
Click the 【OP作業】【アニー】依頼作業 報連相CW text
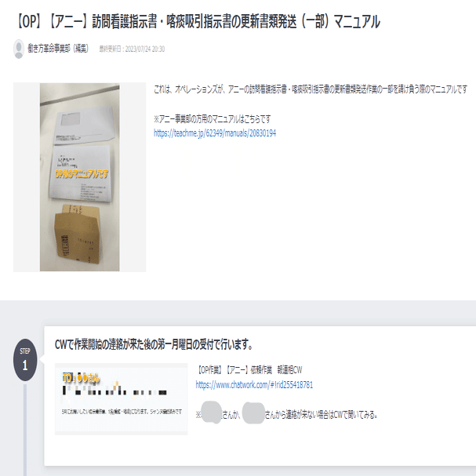pos(249,370)
